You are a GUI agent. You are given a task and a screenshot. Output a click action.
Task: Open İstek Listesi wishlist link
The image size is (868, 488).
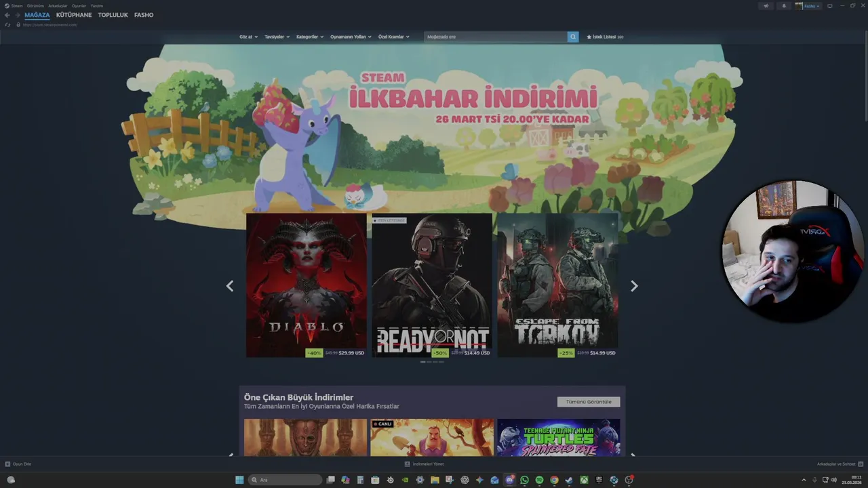(605, 37)
